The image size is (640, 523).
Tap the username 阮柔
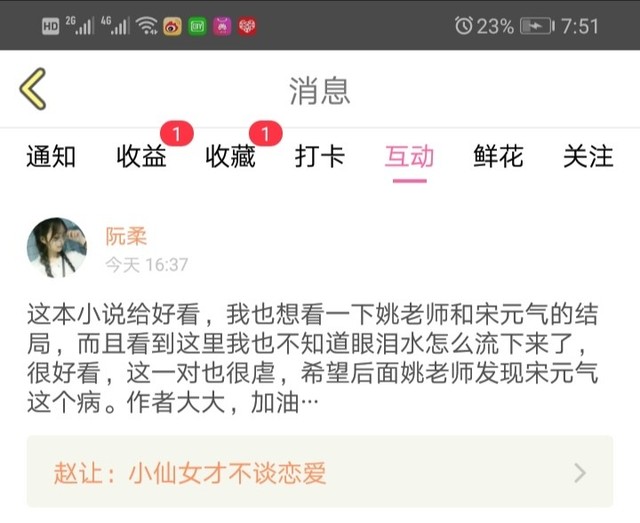[126, 236]
